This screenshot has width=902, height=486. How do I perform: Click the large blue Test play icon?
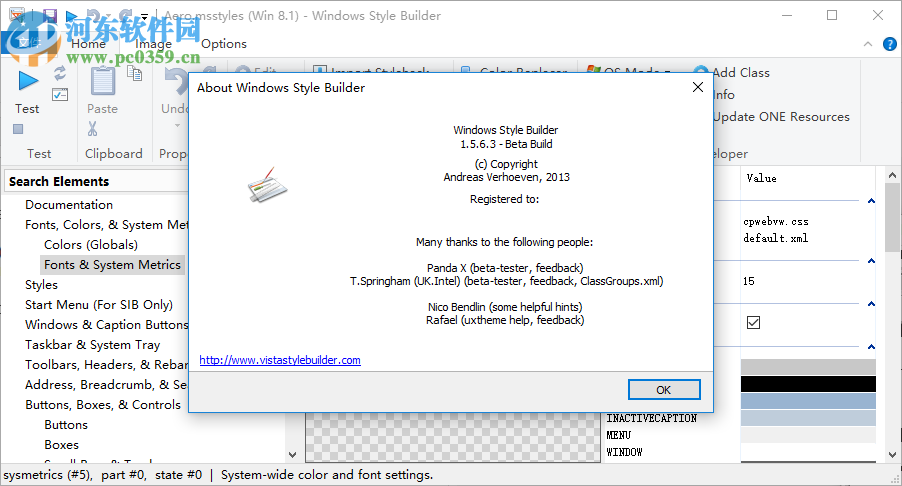pyautogui.click(x=27, y=81)
